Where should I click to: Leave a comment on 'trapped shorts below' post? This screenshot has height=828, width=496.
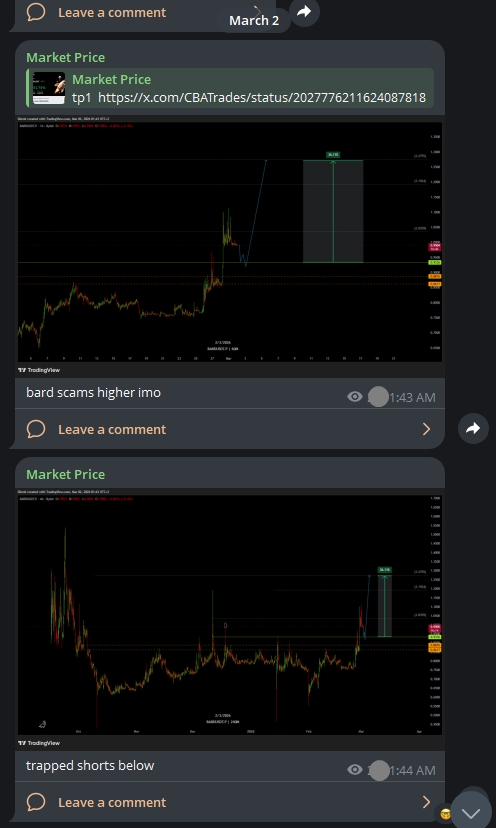click(230, 802)
